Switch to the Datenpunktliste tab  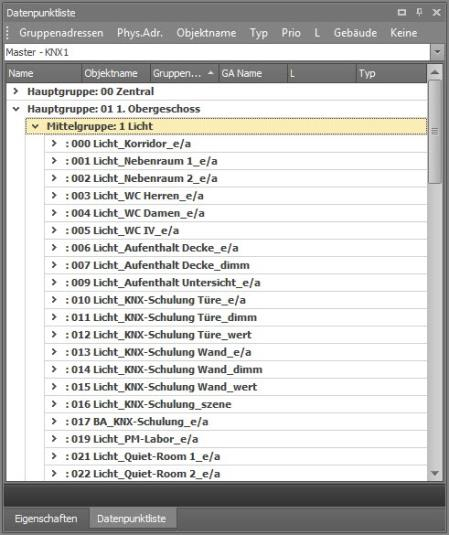point(132,519)
